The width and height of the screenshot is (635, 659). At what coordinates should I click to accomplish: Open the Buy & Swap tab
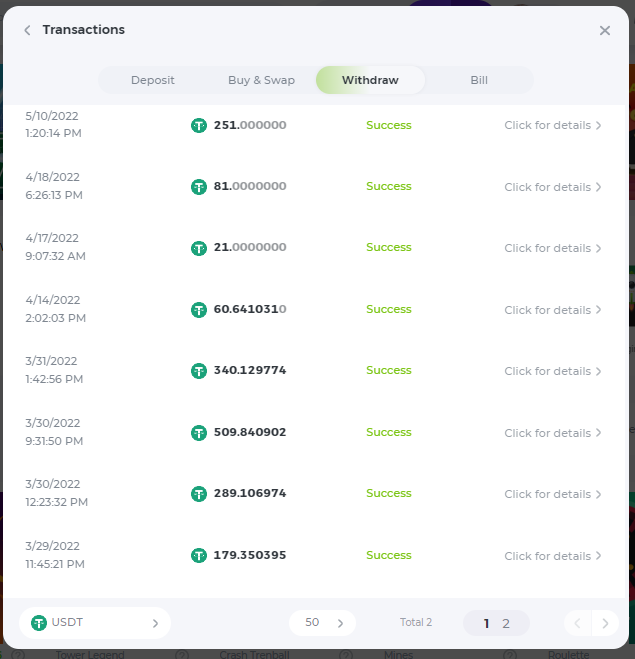coord(261,80)
